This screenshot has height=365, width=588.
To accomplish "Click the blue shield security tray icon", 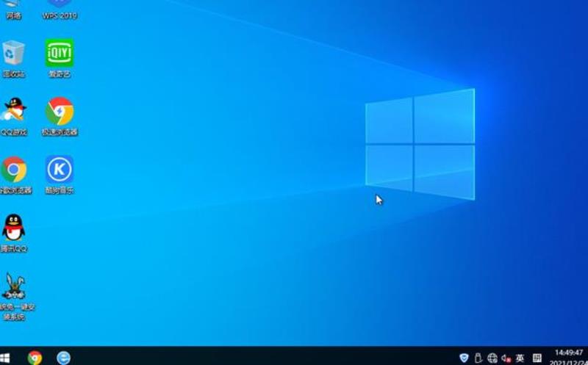I will [x=465, y=358].
